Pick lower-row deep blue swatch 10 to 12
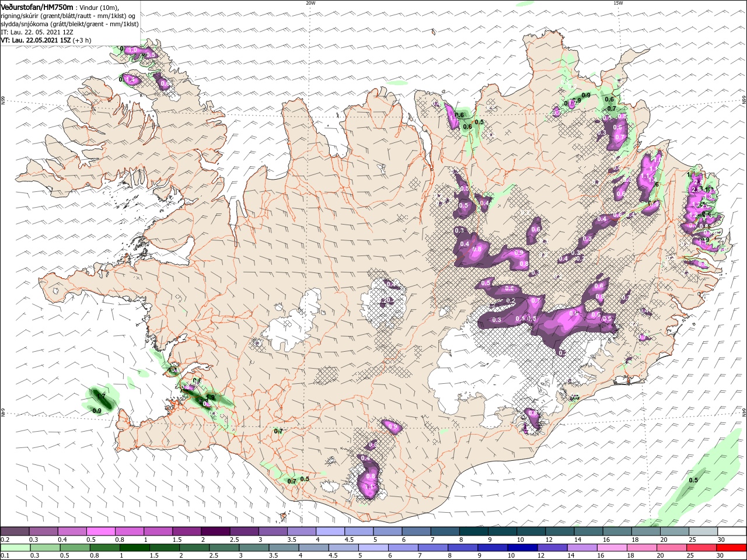Screen dimensions: 747x560 (x=522, y=548)
